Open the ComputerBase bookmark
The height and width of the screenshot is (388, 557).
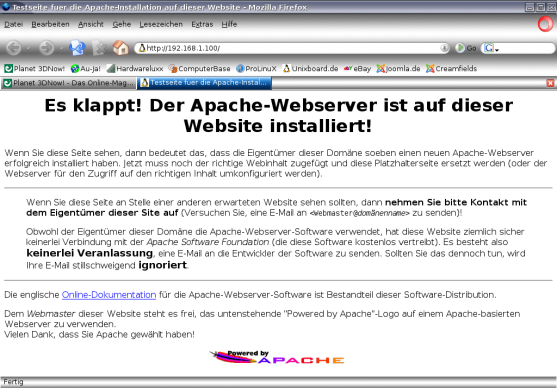pos(199,69)
